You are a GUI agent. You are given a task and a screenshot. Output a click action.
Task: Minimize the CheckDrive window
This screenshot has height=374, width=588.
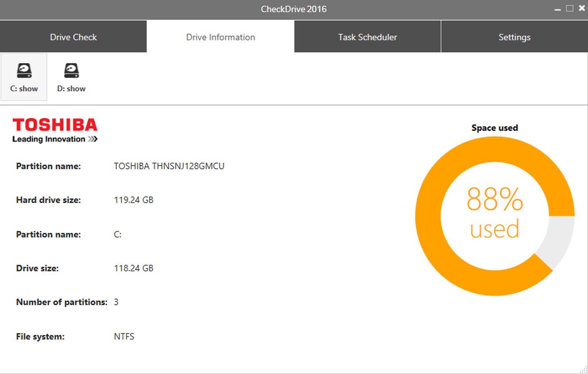tap(557, 9)
